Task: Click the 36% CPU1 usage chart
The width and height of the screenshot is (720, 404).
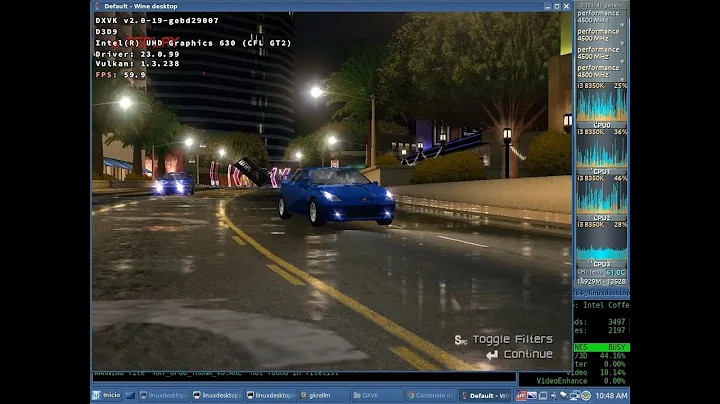Action: [x=602, y=148]
